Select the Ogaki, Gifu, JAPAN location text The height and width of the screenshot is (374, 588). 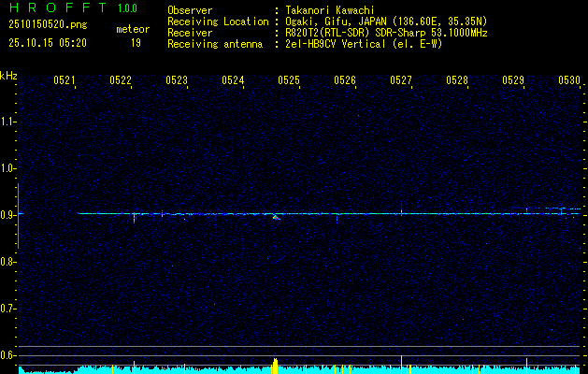tap(386, 22)
